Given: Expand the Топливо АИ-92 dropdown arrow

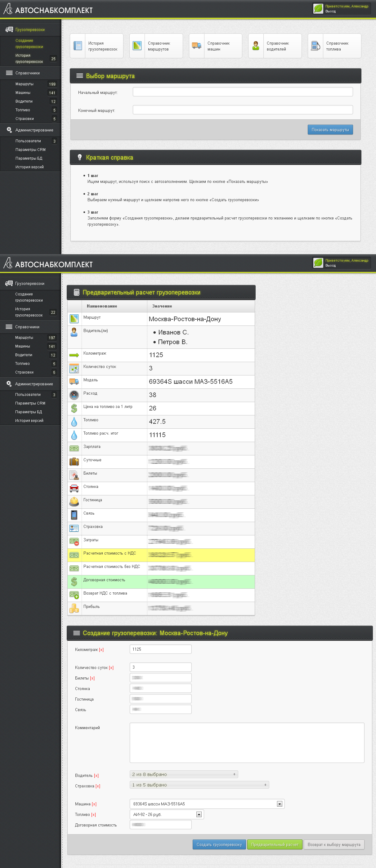Looking at the screenshot, I should (199, 814).
